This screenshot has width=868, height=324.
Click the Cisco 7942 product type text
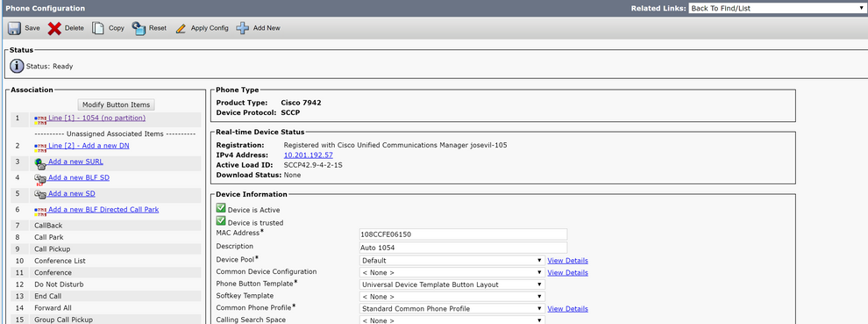pyautogui.click(x=301, y=103)
